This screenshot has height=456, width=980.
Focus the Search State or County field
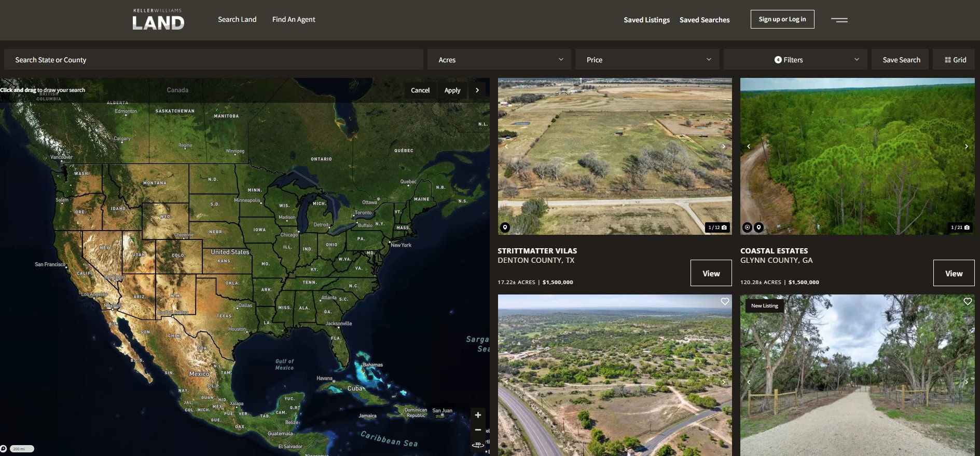pos(214,60)
